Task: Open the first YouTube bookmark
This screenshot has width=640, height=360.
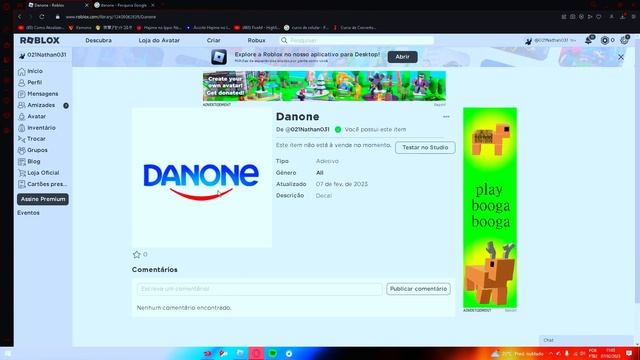Action: [41, 28]
